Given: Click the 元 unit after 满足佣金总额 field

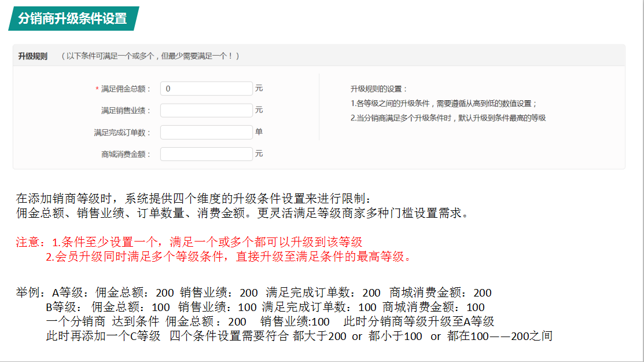Looking at the screenshot, I should tap(259, 89).
